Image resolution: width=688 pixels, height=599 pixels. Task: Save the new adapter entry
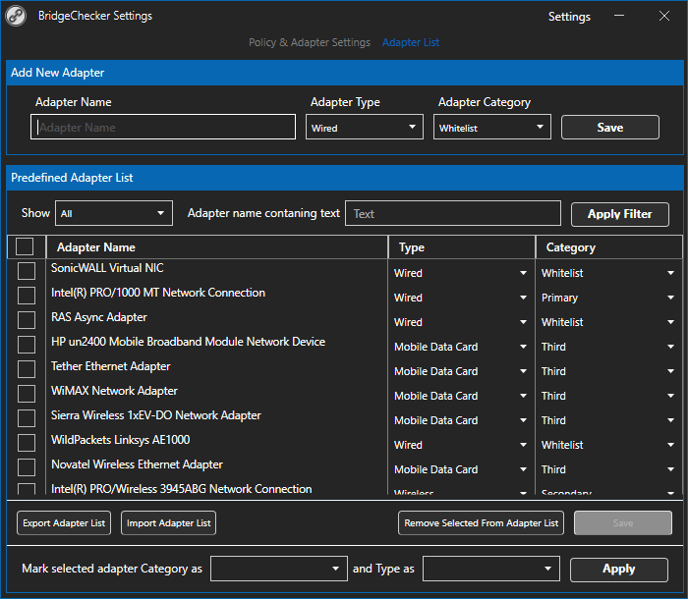(x=610, y=127)
